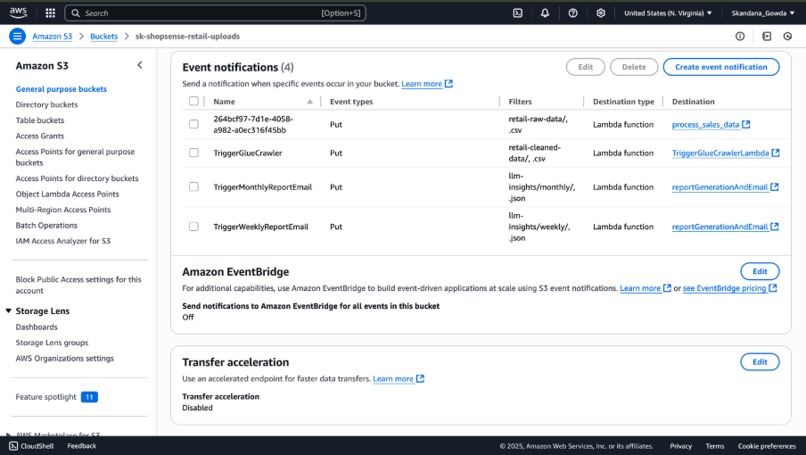Open Directory buckets
This screenshot has width=806, height=455.
coord(47,104)
